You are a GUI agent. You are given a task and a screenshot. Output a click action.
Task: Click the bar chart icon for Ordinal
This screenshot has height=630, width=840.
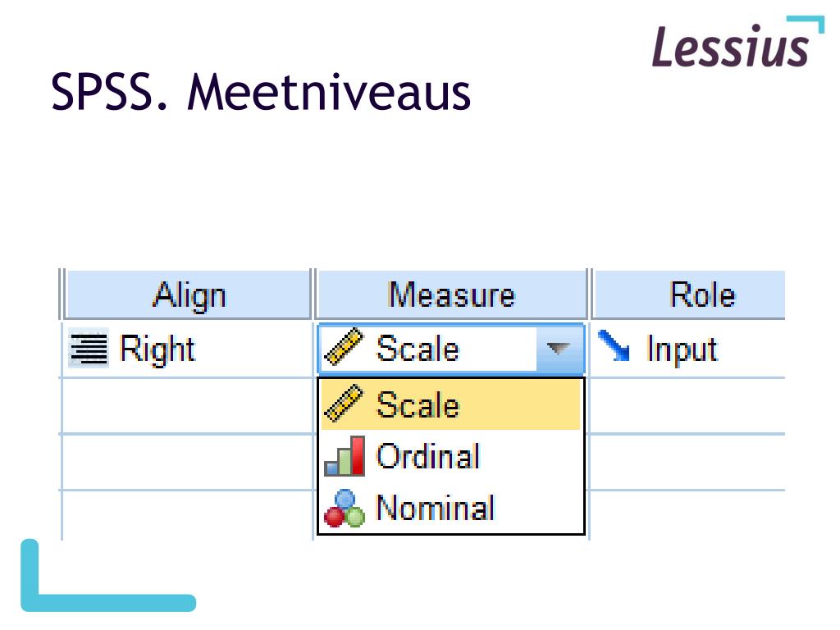click(345, 456)
